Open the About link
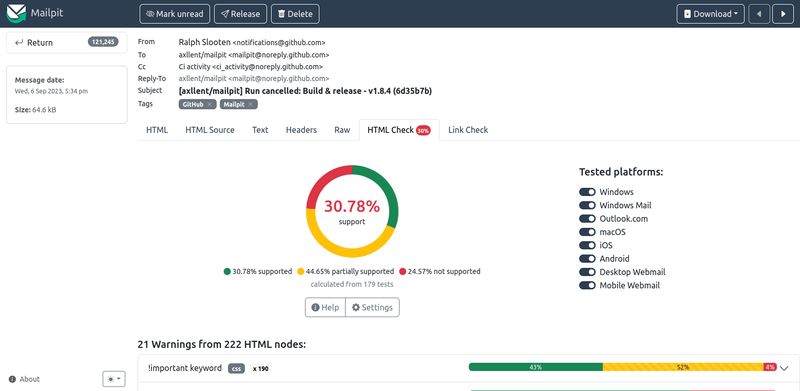 click(x=24, y=379)
